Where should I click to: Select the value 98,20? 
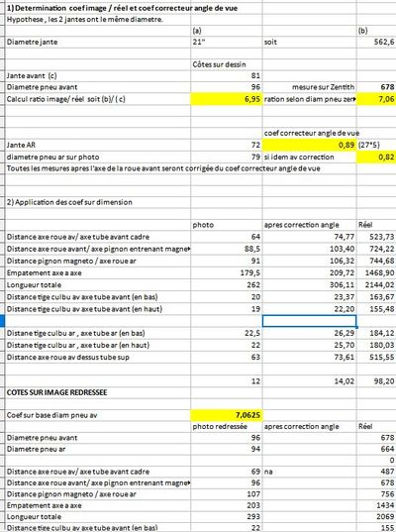pyautogui.click(x=376, y=381)
